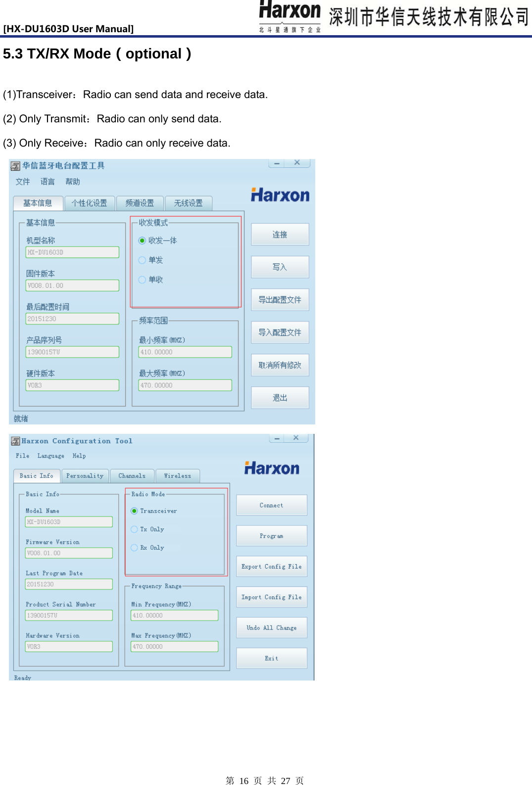Click the 最后配置时间 field showing 20151230

(x=72, y=318)
